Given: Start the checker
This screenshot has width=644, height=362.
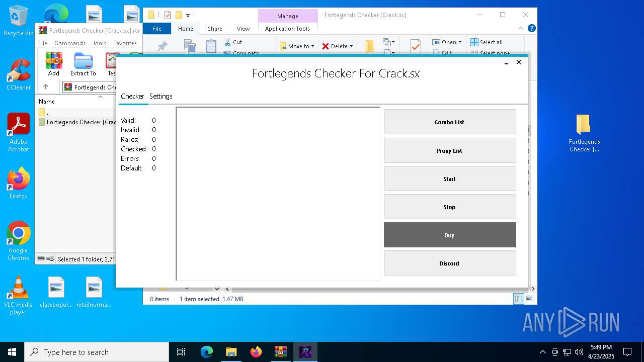Looking at the screenshot, I should click(450, 178).
